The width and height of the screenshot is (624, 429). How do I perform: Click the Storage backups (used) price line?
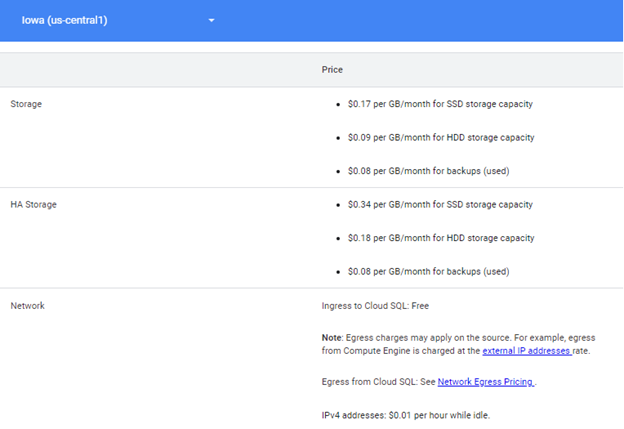tap(429, 171)
